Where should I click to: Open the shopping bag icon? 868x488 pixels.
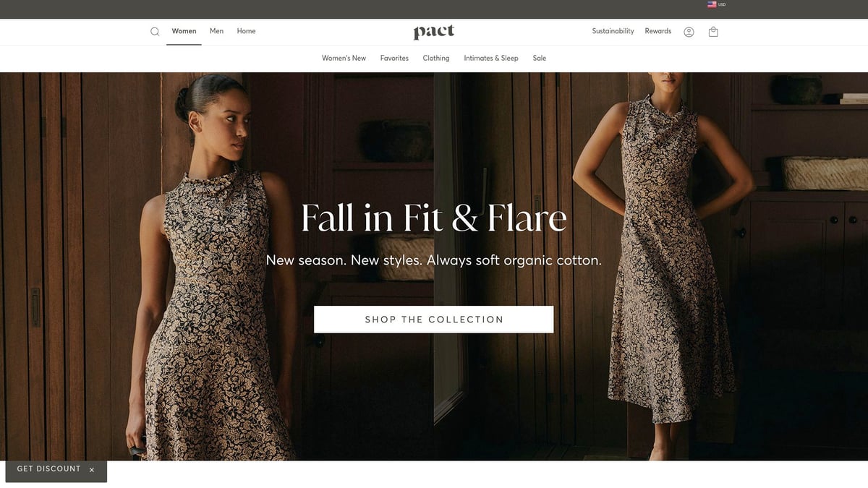coord(713,32)
